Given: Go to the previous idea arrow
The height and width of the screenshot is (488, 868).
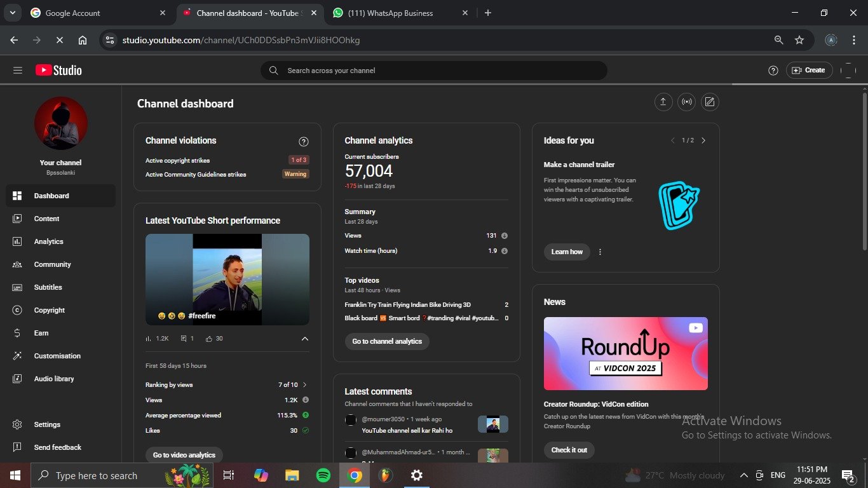Looking at the screenshot, I should pyautogui.click(x=672, y=140).
